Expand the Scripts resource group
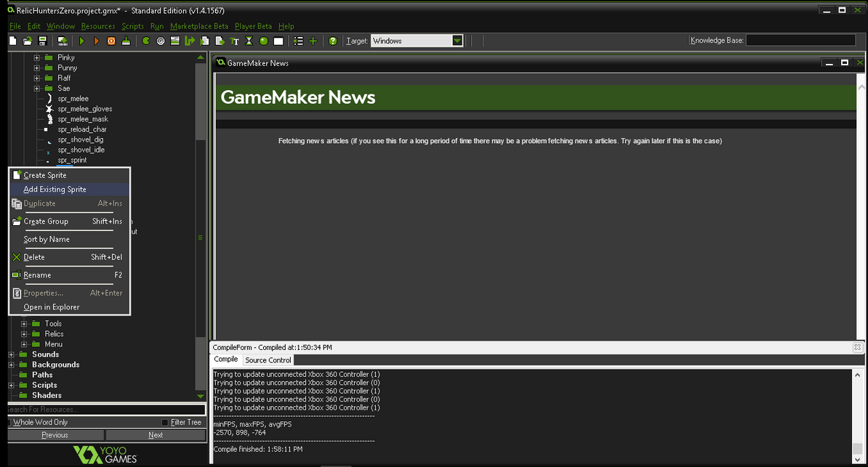 click(11, 385)
